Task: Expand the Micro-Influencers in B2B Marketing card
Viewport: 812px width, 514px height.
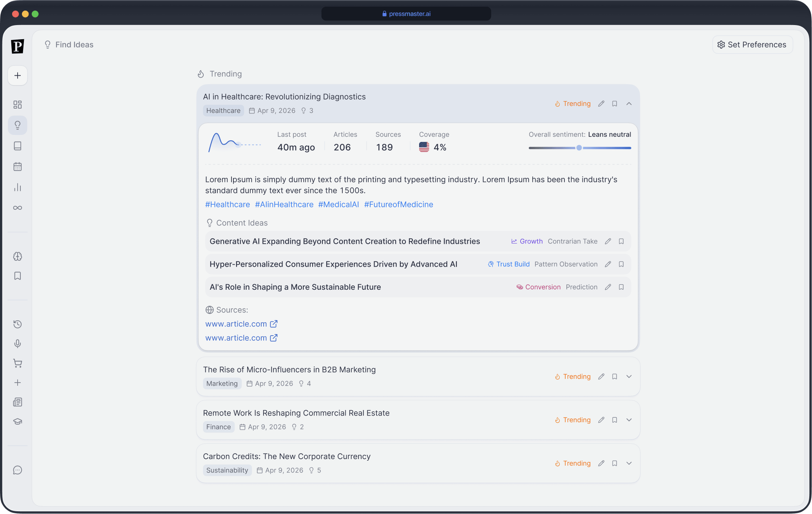Action: click(x=629, y=377)
